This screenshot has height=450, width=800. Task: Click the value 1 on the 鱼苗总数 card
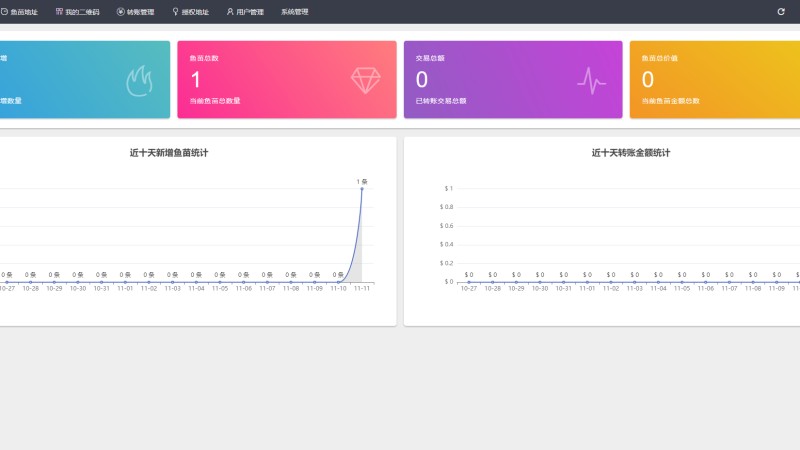[195, 80]
